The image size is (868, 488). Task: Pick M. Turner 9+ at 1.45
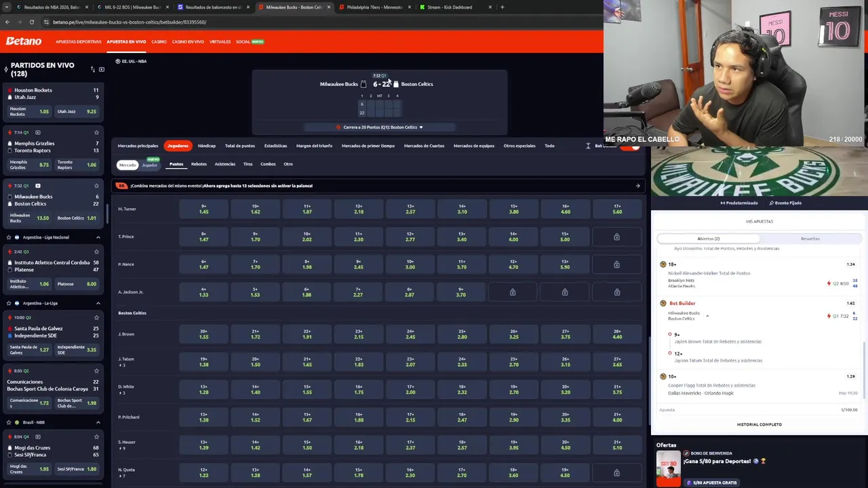[203, 209]
